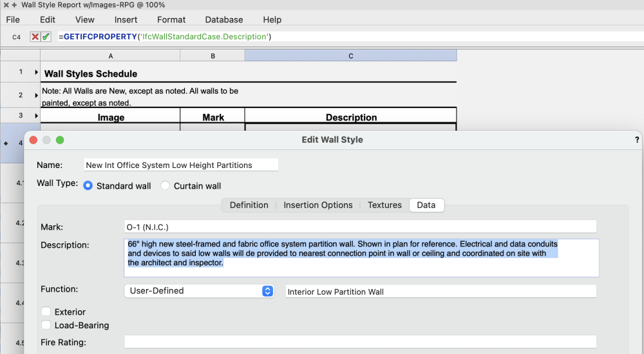Image resolution: width=644 pixels, height=354 pixels.
Task: Accept formula with green checkmark icon
Action: (46, 37)
